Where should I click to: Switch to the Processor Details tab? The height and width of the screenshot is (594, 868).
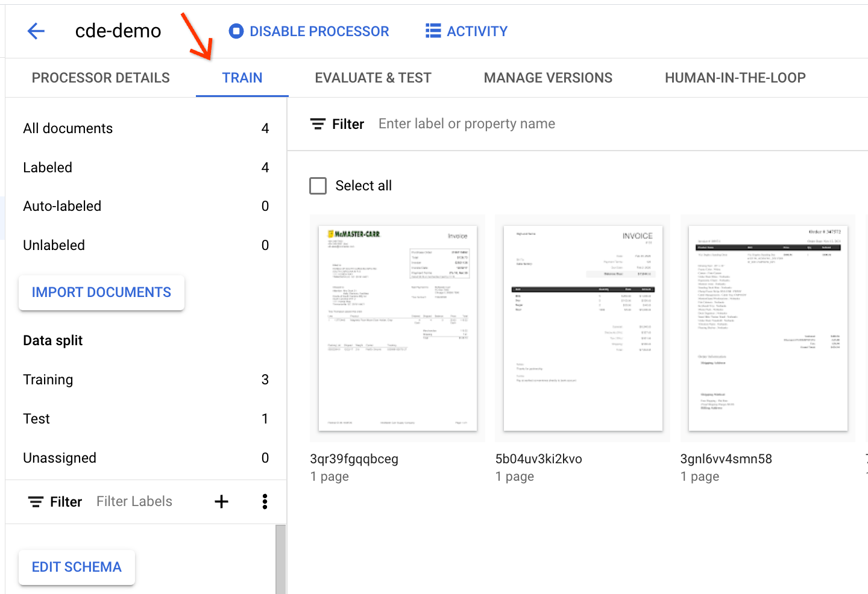(101, 78)
